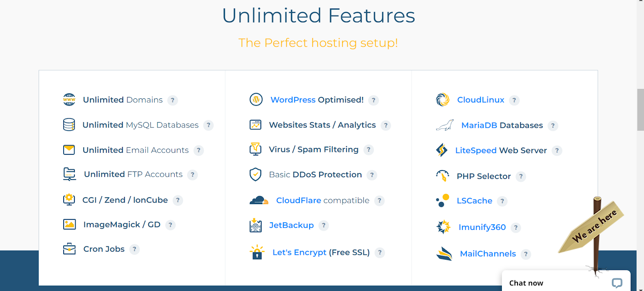This screenshot has width=644, height=291.
Task: Click the envelope icon beside Unlimited Email Accounts
Action: pyautogui.click(x=69, y=150)
